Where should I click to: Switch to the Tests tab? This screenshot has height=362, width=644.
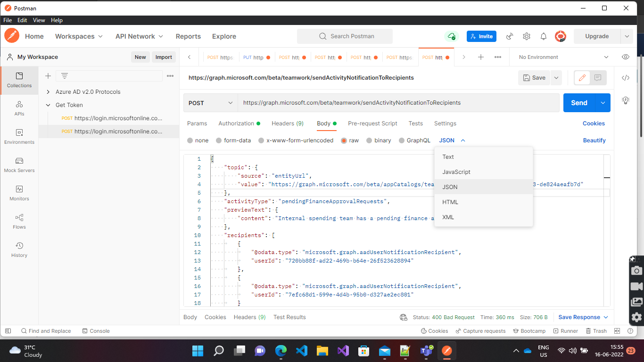click(x=415, y=123)
